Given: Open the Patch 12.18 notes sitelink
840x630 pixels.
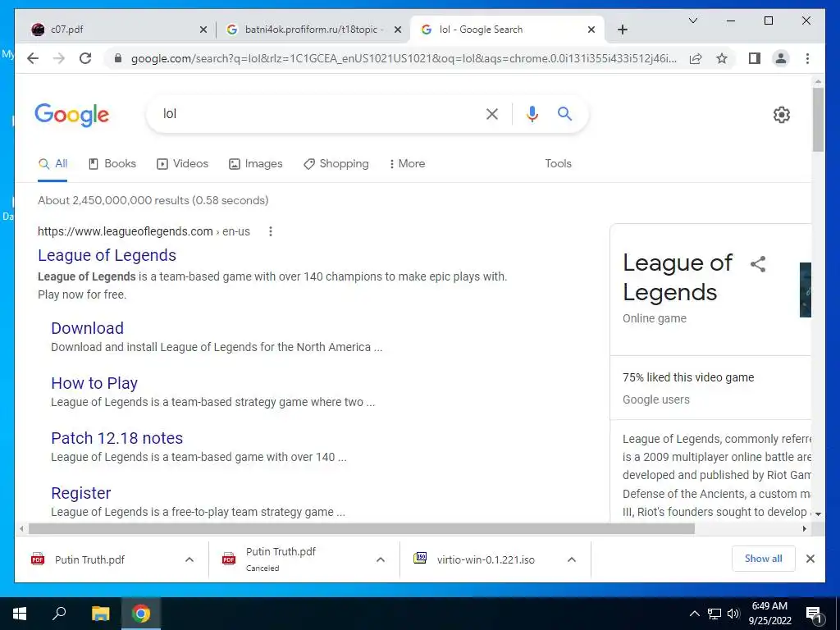Looking at the screenshot, I should click(116, 438).
